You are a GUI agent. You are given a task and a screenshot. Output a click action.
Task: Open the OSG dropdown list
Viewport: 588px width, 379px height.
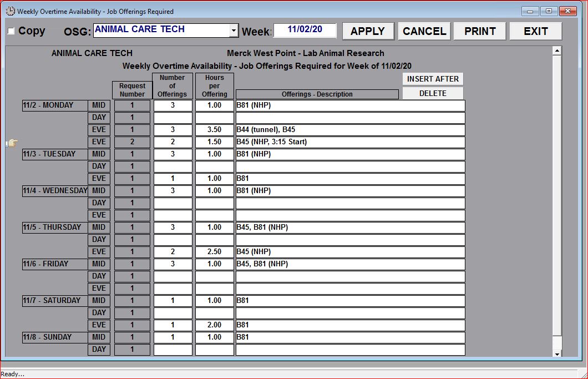pyautogui.click(x=234, y=31)
